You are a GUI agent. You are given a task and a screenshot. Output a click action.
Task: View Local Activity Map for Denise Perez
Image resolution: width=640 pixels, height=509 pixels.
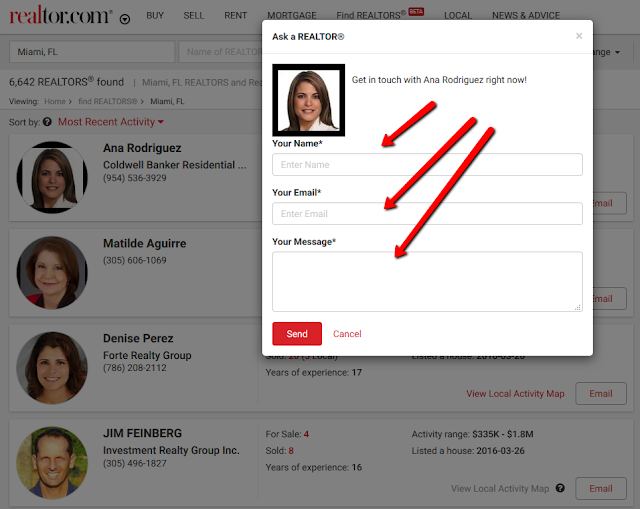(515, 394)
